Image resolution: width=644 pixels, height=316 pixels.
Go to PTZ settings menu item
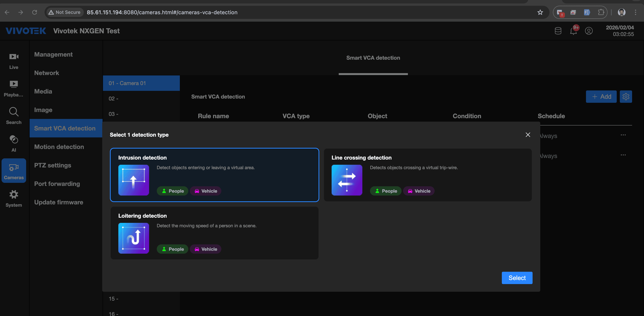(52, 165)
